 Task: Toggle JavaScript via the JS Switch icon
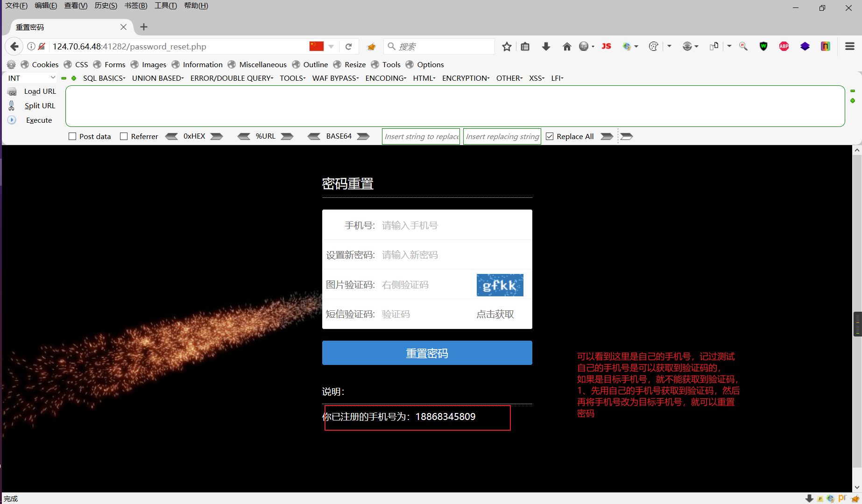606,46
